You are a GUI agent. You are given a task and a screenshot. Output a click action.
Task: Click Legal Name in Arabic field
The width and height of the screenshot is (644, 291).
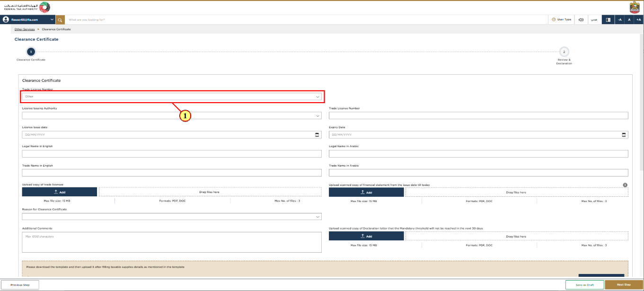click(x=478, y=154)
